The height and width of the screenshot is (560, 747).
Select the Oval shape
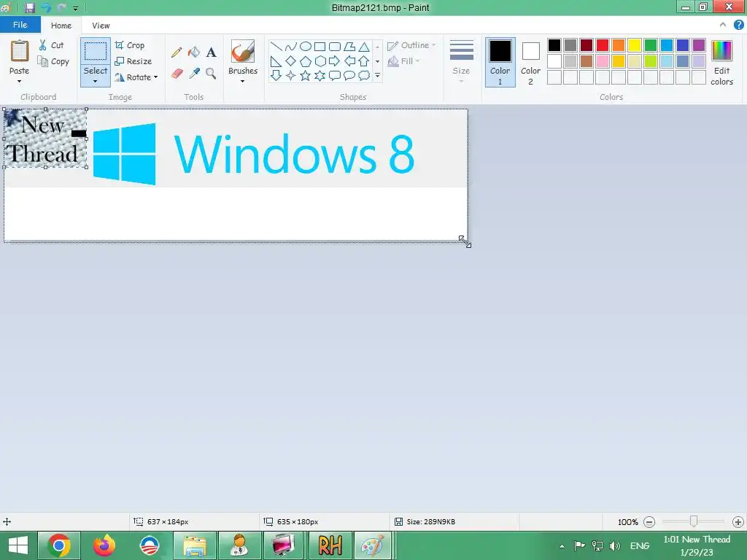(x=306, y=47)
